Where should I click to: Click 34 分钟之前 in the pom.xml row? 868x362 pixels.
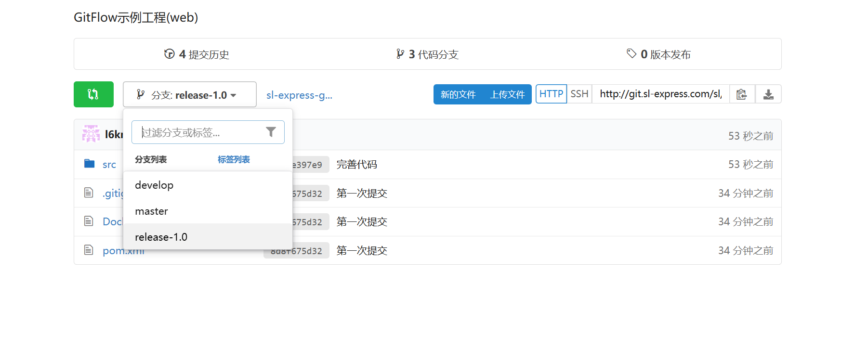pyautogui.click(x=746, y=251)
